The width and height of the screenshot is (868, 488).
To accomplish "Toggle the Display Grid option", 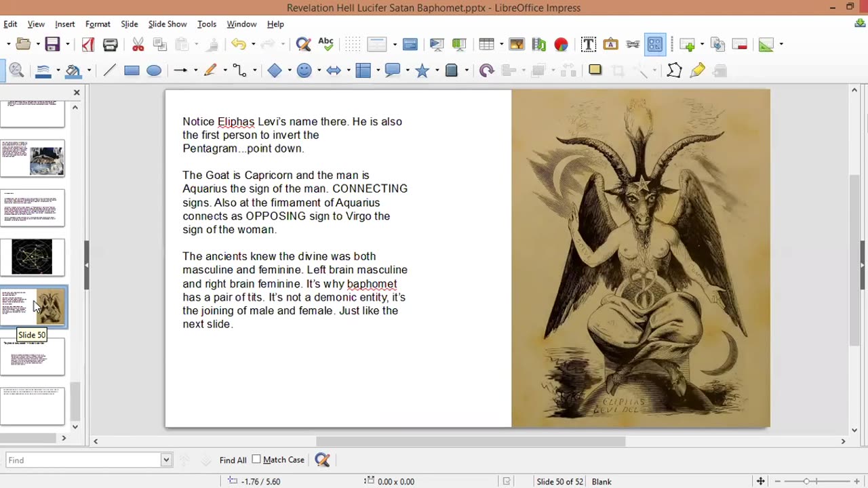I will coord(353,45).
